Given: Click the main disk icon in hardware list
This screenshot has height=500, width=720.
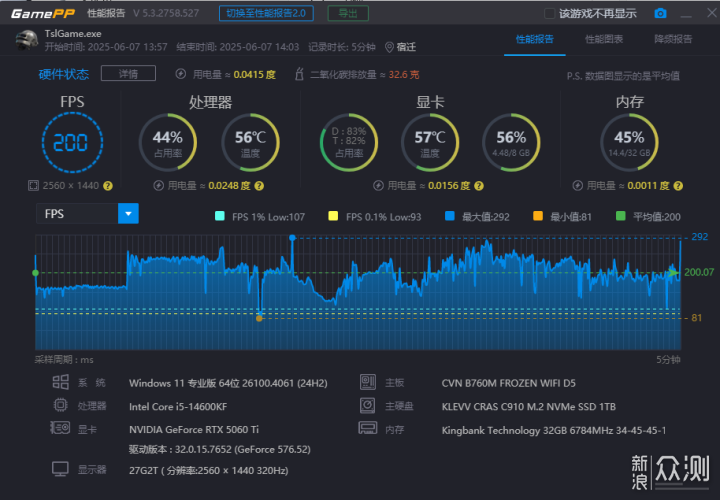Looking at the screenshot, I should [367, 405].
